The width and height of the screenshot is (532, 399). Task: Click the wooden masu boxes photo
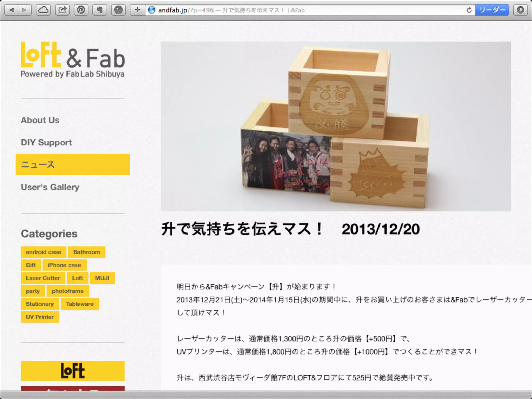[336, 127]
